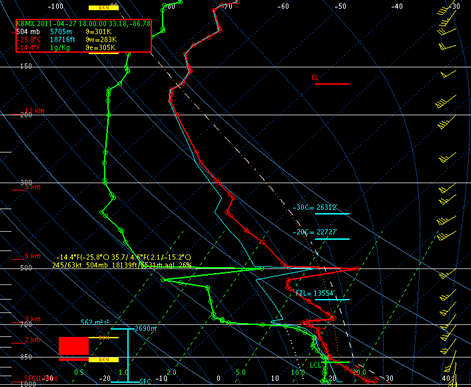Select the -50 isotherm label at top
This screenshot has width=471, height=387.
[340, 6]
